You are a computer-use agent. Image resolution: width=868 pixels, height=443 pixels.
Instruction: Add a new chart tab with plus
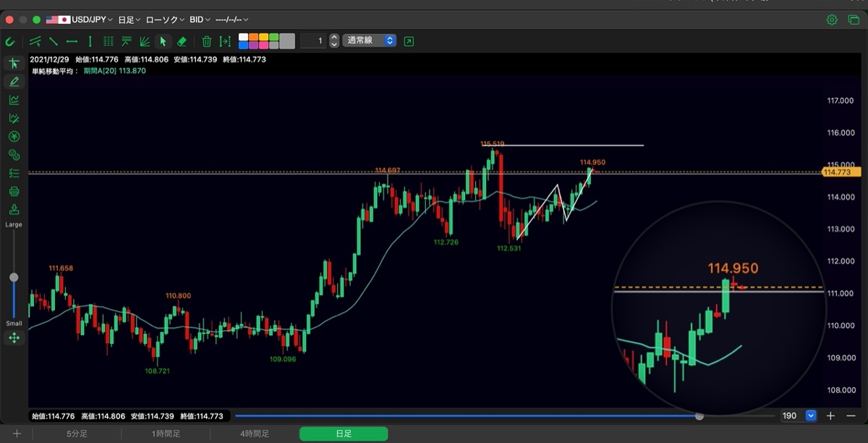point(17,434)
